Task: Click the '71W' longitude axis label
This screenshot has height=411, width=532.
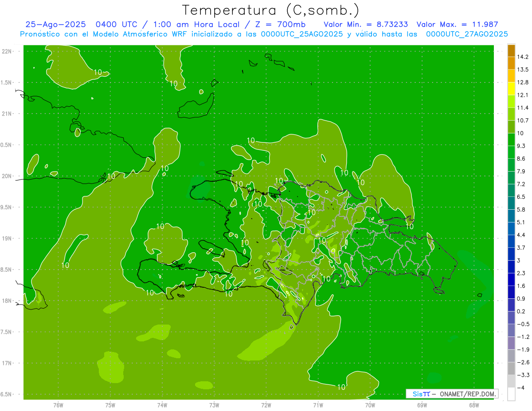Action: 318,405
